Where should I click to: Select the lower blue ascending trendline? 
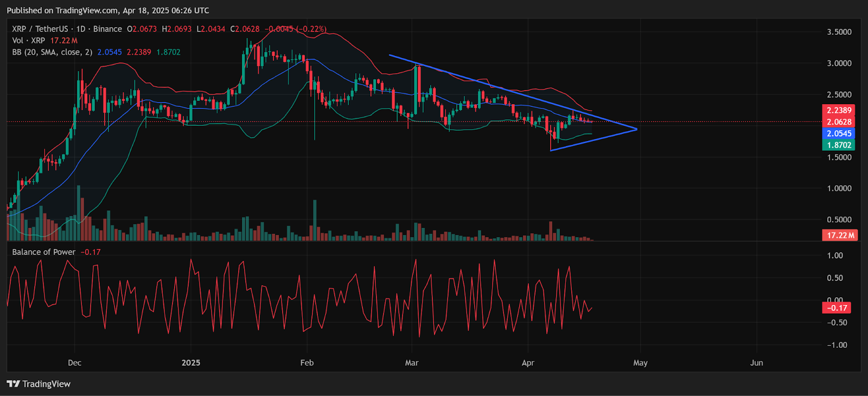[x=593, y=140]
